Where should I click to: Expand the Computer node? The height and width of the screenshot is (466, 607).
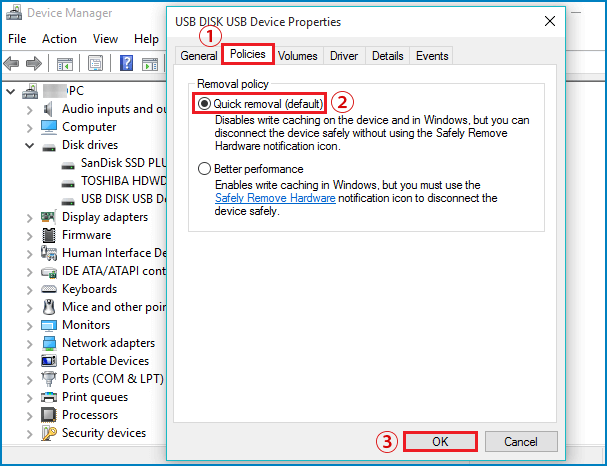[x=30, y=128]
